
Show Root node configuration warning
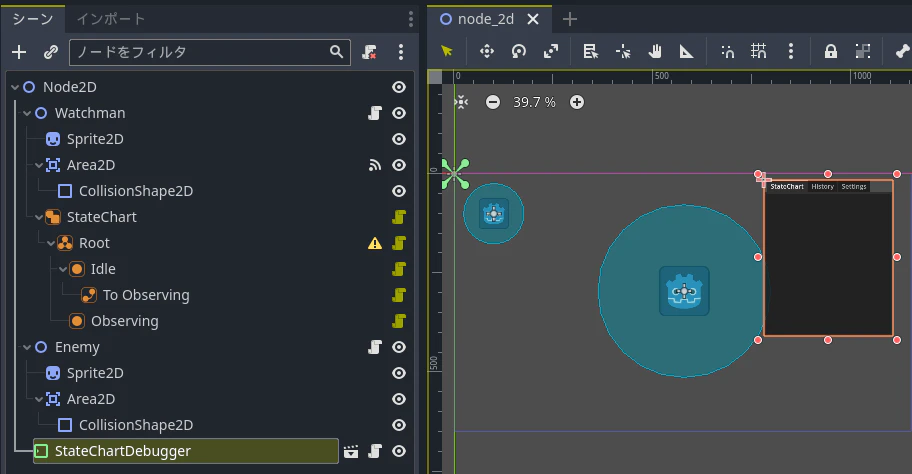(375, 243)
